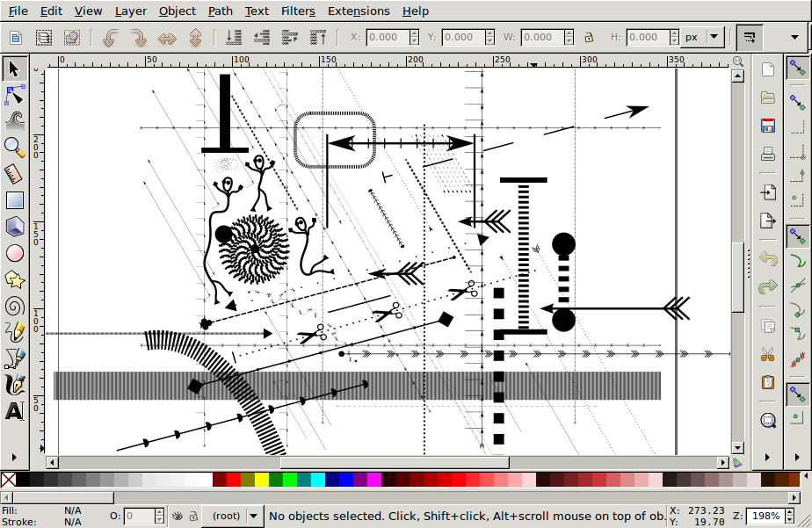Select the Text tool

tap(15, 411)
